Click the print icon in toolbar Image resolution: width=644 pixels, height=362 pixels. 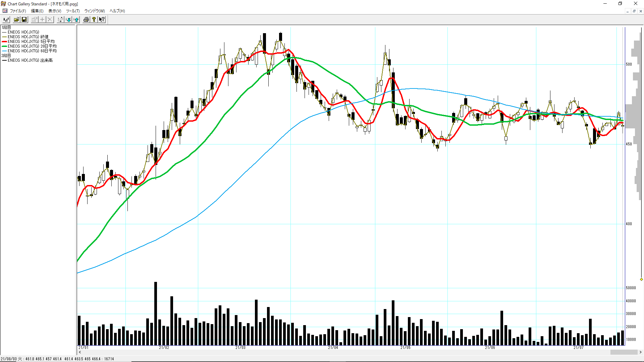[86, 19]
